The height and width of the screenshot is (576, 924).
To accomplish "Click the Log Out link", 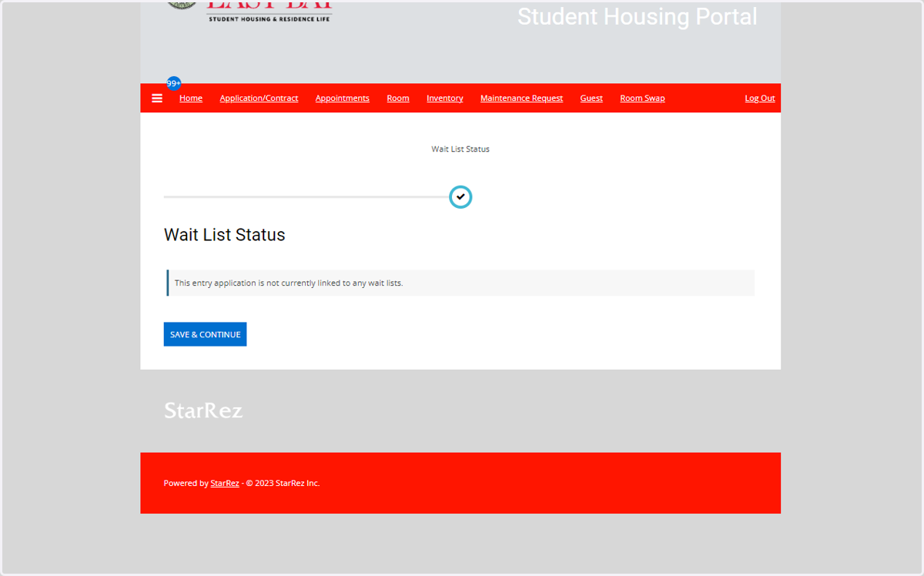I will 760,99.
